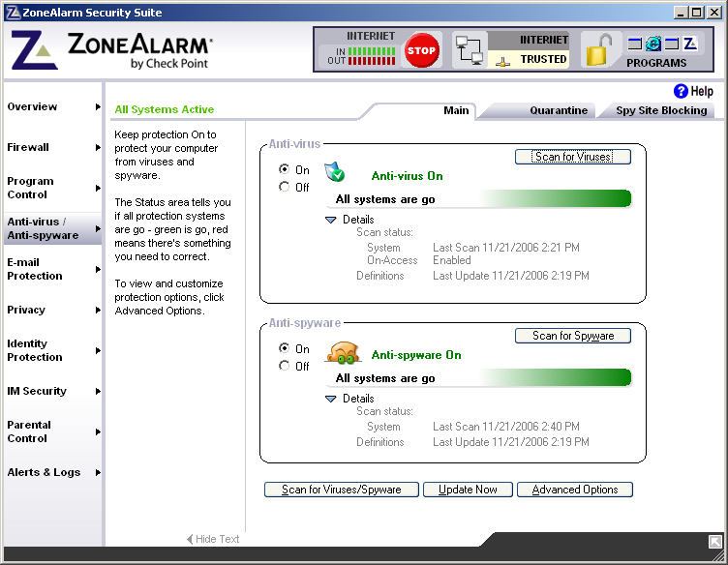Expand the Program Control arrow

[98, 188]
